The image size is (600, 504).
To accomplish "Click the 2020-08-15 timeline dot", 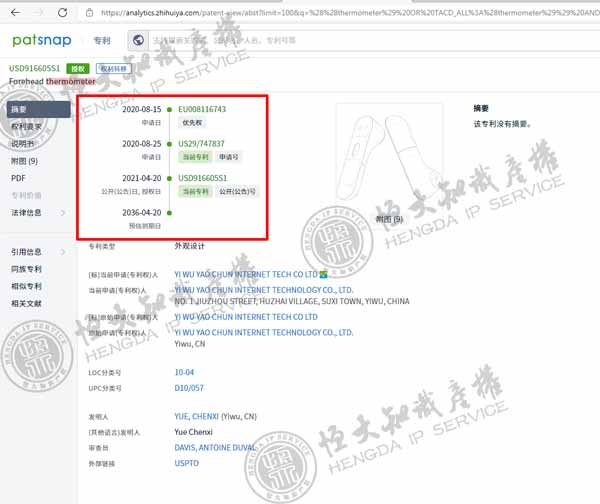I will 169,109.
